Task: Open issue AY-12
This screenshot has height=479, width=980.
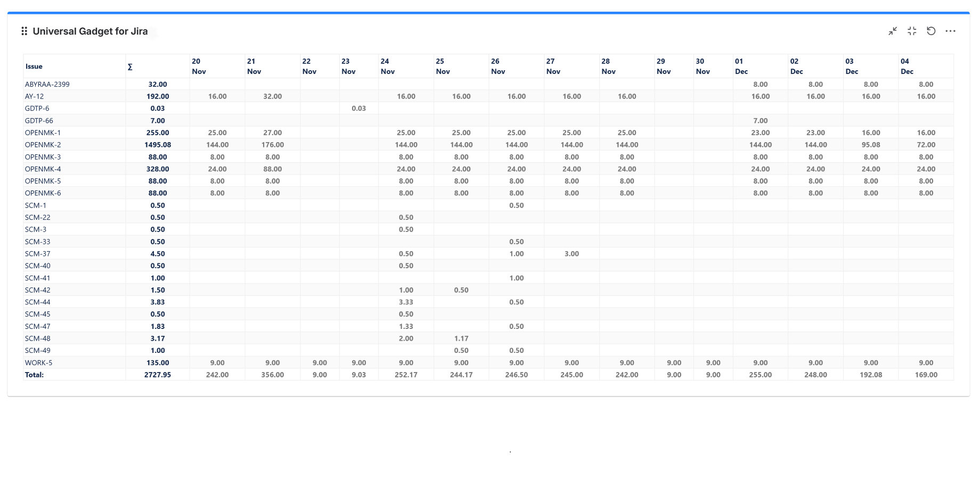Action: [x=36, y=96]
